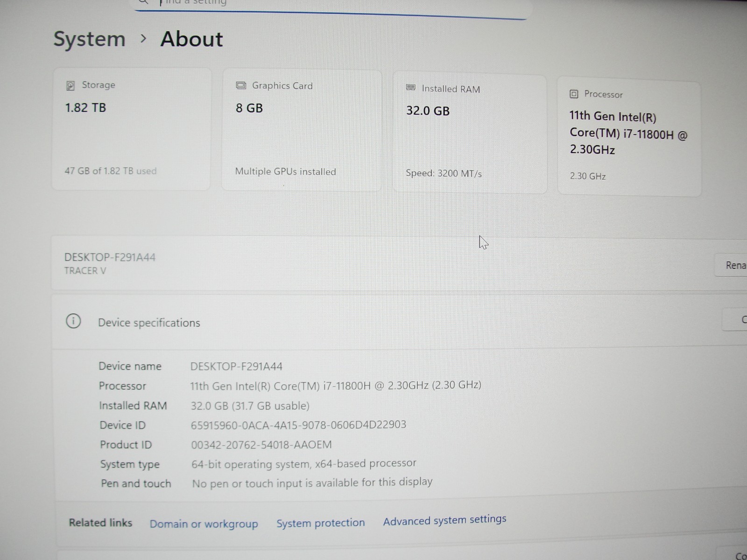Open the Graphics Card card
The height and width of the screenshot is (560, 747).
tap(302, 130)
